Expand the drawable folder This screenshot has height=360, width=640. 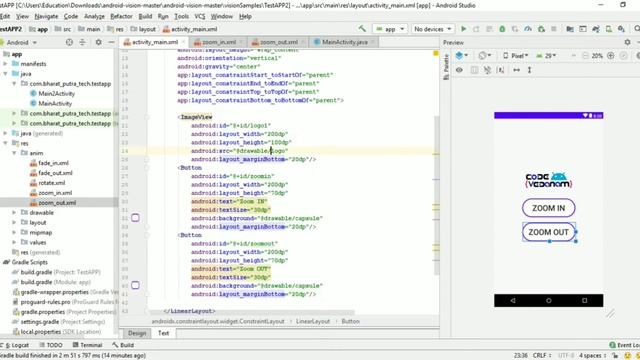(x=14, y=212)
